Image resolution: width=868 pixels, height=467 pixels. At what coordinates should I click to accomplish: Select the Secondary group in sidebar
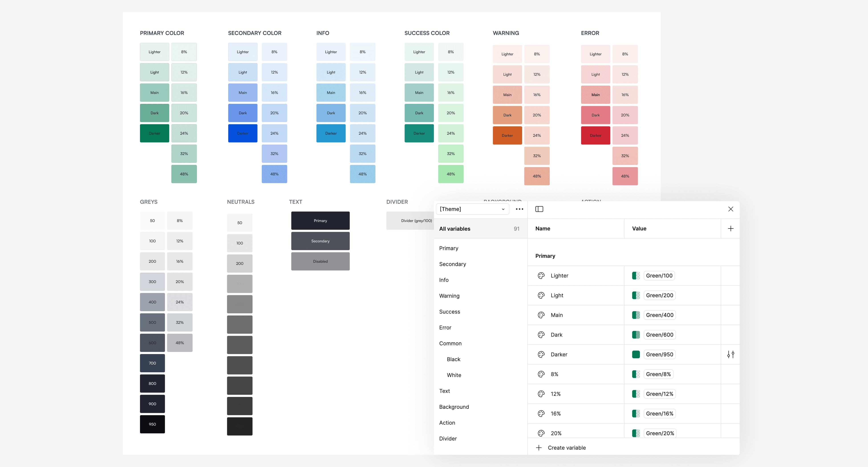pos(452,264)
